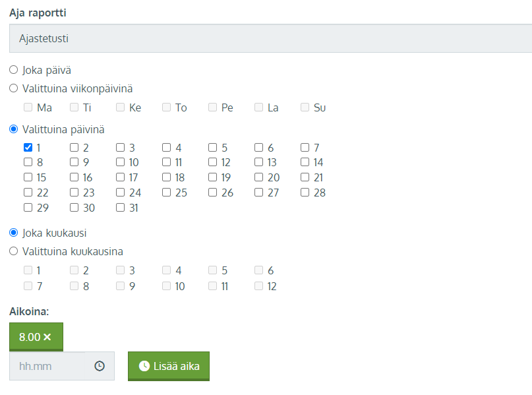The height and width of the screenshot is (395, 532).
Task: Check day 15 checkbox
Action: point(28,177)
